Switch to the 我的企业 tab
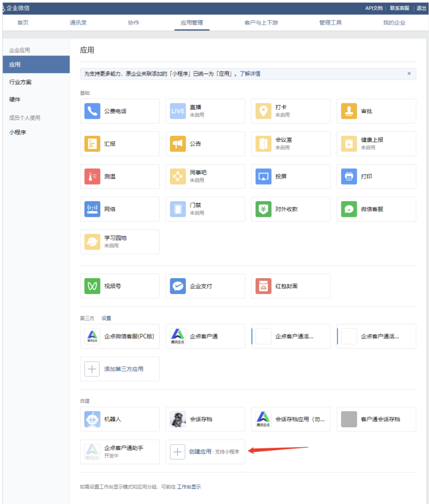Viewport: 429px width, 504px height. pos(394,23)
